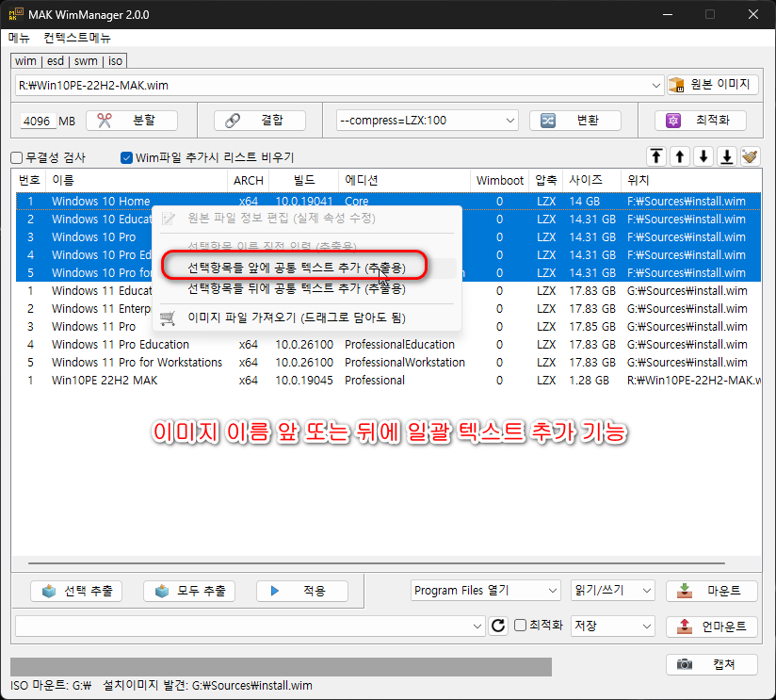Click the 최적화 optimize button at top
Viewport: 776px width, 700px height.
click(x=701, y=121)
